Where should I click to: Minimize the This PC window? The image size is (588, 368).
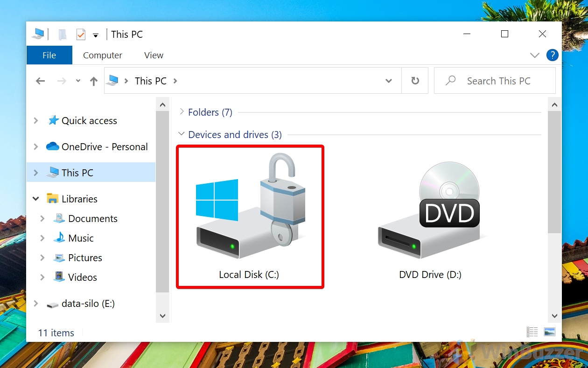(467, 34)
